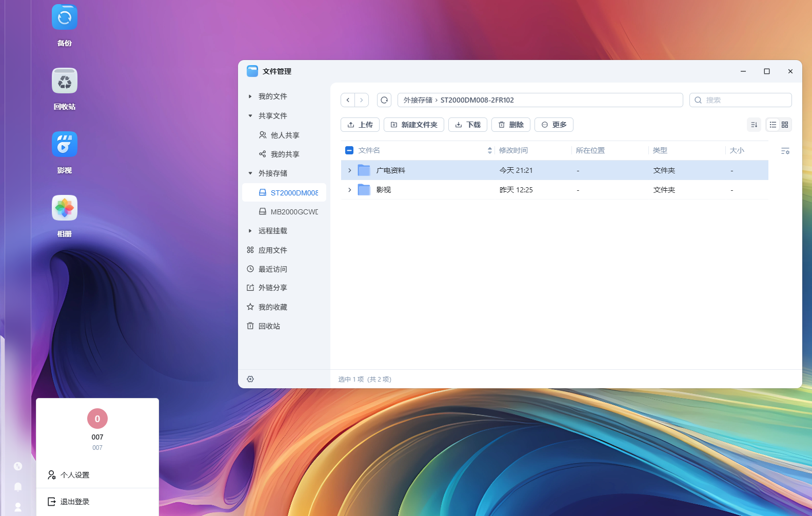This screenshot has width=812, height=516.
Task: Expand the 影视 folder row chevron
Action: point(350,190)
